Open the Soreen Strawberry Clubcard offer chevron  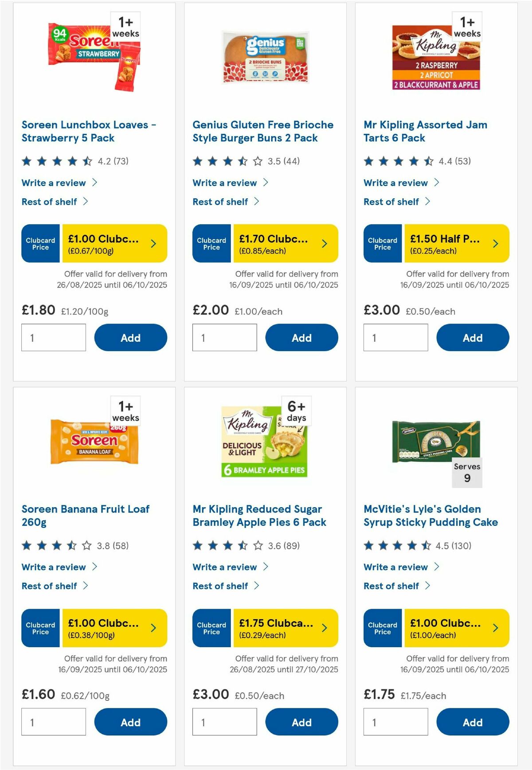153,243
